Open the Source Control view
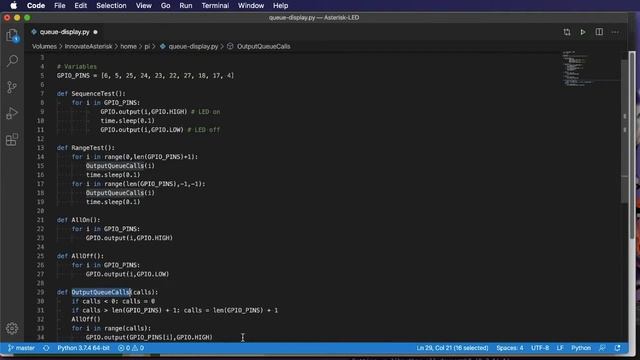This screenshot has width=640, height=360. (x=12, y=87)
